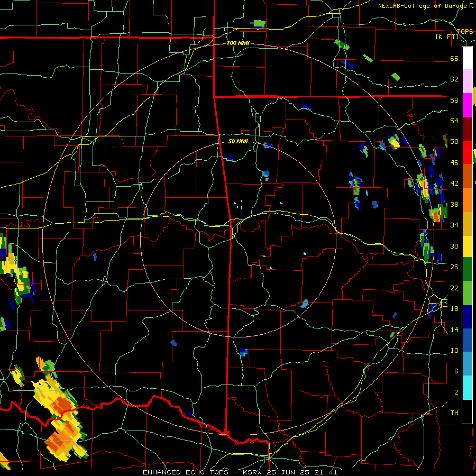The image size is (476, 476).
Task: Click the 2 value on the scale
Action: (x=456, y=392)
